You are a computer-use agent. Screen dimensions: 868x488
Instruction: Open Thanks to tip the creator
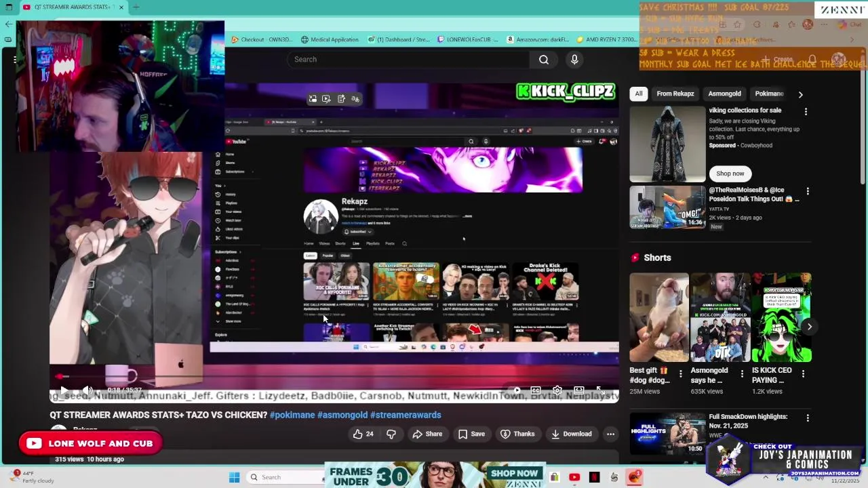[517, 434]
